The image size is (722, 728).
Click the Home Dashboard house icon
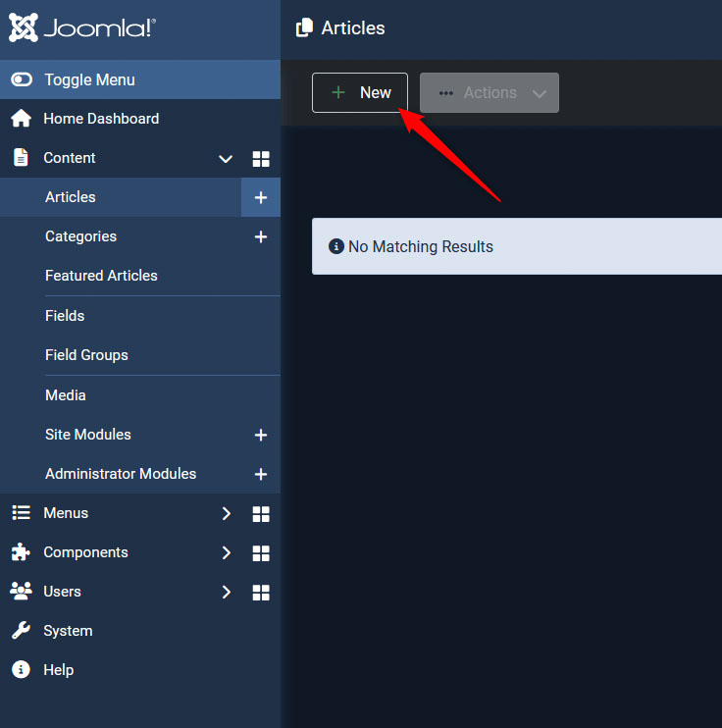pos(21,119)
